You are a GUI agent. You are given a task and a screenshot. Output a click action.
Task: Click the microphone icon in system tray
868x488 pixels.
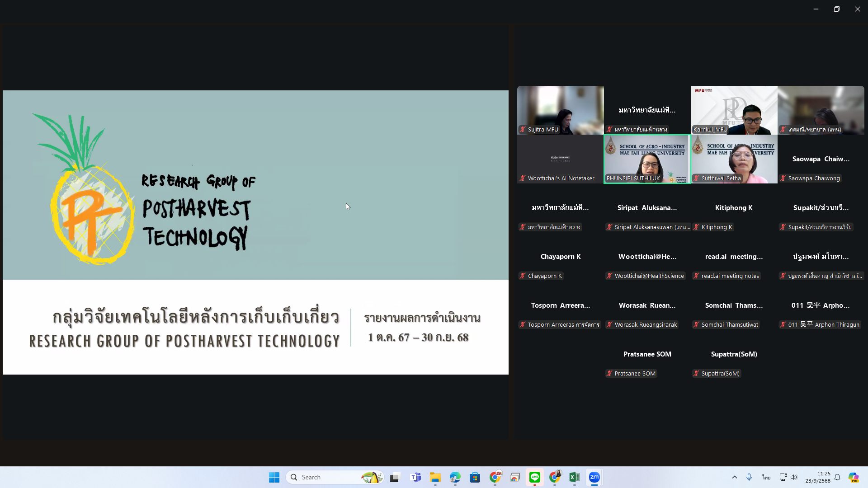point(749,477)
